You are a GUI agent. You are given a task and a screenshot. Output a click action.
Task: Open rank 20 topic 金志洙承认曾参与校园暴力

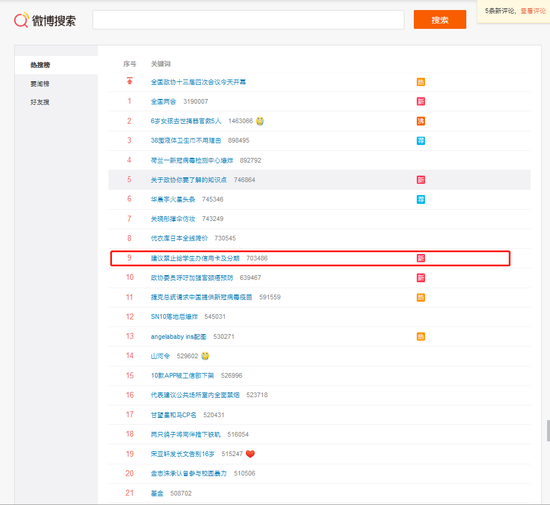189,473
